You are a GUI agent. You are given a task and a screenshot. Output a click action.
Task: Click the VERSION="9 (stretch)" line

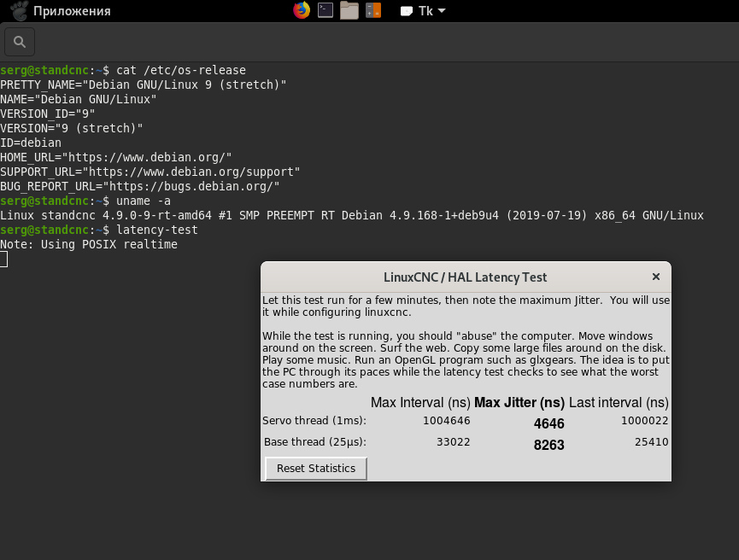click(x=72, y=128)
